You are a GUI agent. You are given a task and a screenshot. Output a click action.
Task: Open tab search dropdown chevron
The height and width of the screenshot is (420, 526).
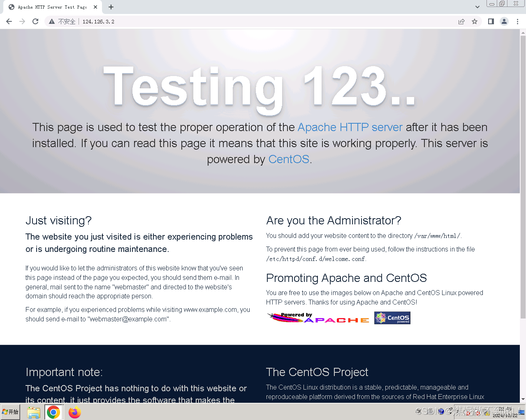click(477, 7)
